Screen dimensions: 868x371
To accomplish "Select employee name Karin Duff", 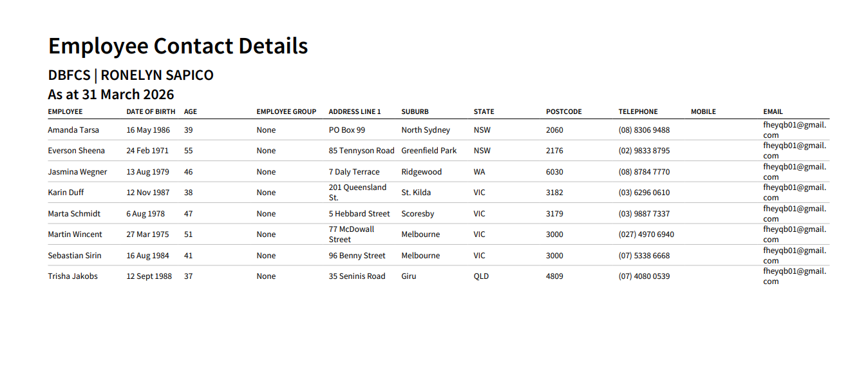I will [66, 193].
